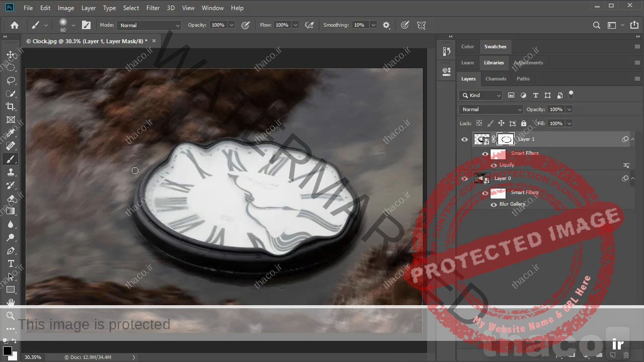Viewport: 644px width, 362px height.
Task: Open the layer Kind filter dropdown
Action: click(480, 95)
